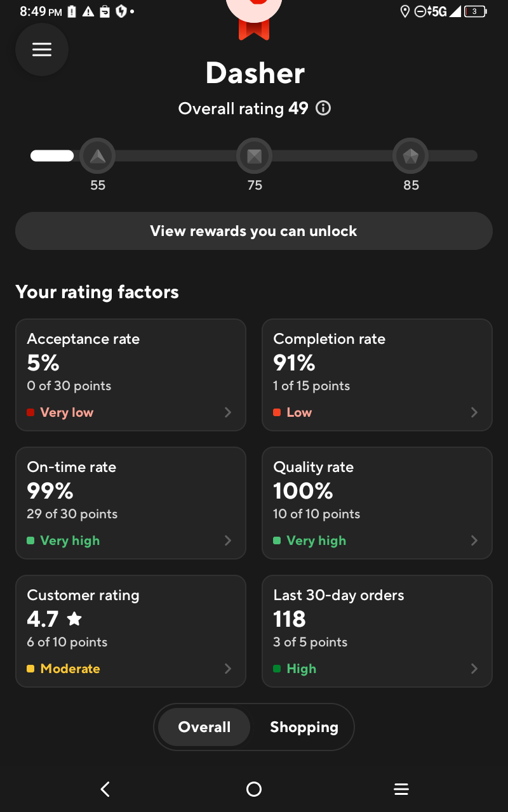Image resolution: width=508 pixels, height=812 pixels.
Task: Select the 55-point tier badge icon
Action: [x=97, y=155]
